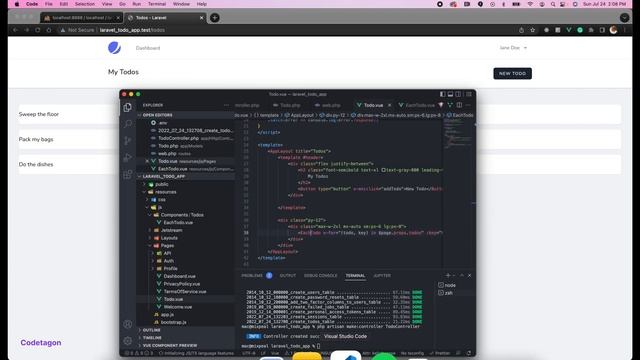
Task: Click the color swatch before text-gray-800 in code
Action: click(x=383, y=170)
